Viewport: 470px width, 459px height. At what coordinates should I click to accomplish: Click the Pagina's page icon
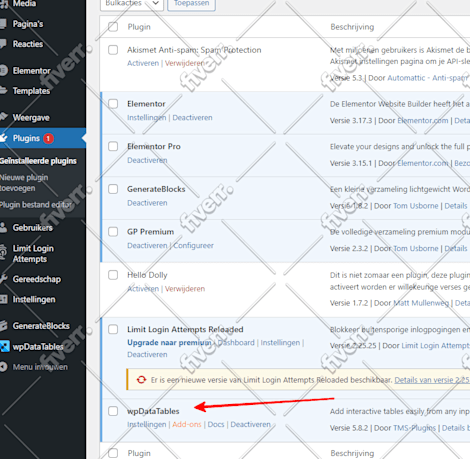[x=3, y=24]
